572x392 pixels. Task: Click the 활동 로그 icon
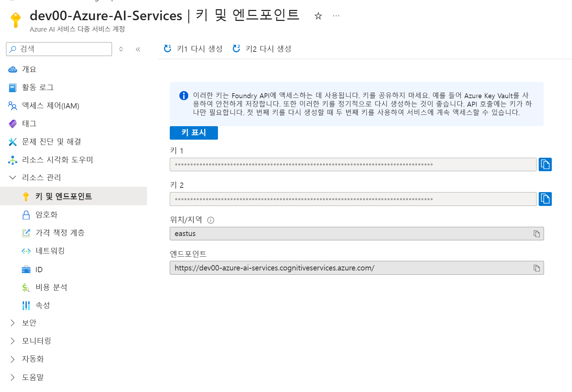(x=13, y=88)
